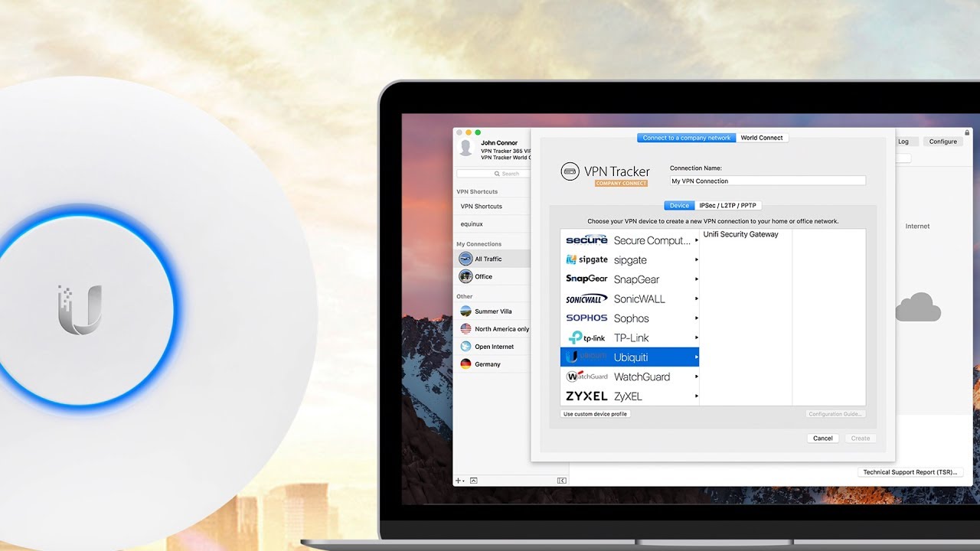
Task: Click the Use custom device profile button
Action: point(596,414)
